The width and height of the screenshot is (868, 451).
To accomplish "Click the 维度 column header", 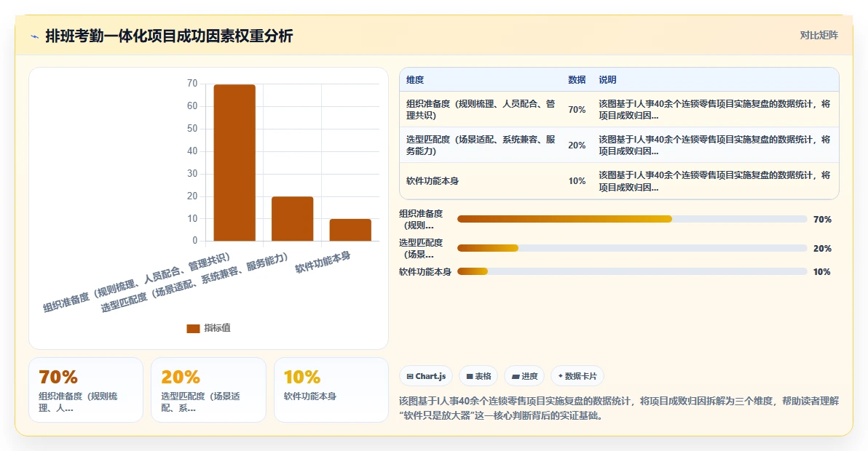I will tap(415, 79).
